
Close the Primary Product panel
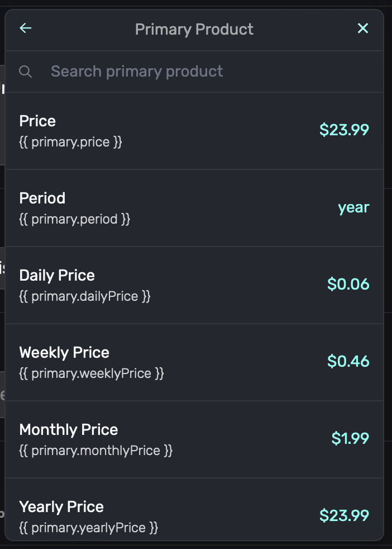(x=363, y=29)
